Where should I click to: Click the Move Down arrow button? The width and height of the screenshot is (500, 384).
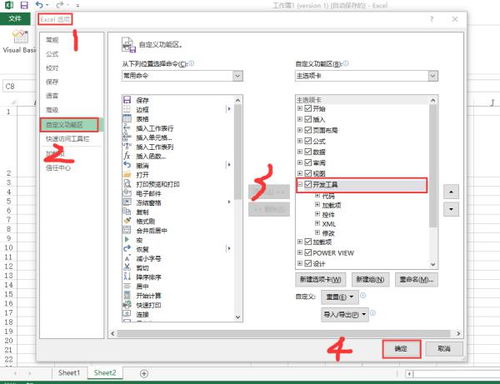pos(451,209)
